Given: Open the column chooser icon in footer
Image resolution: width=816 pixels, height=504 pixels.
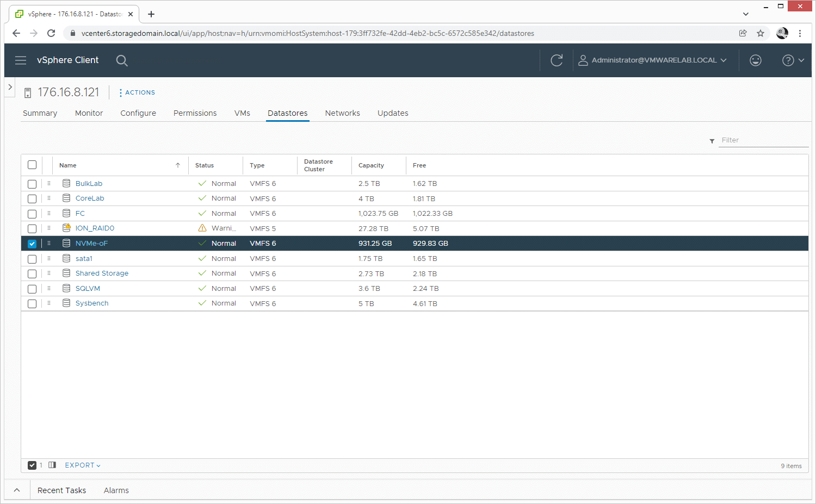Looking at the screenshot, I should (x=52, y=465).
